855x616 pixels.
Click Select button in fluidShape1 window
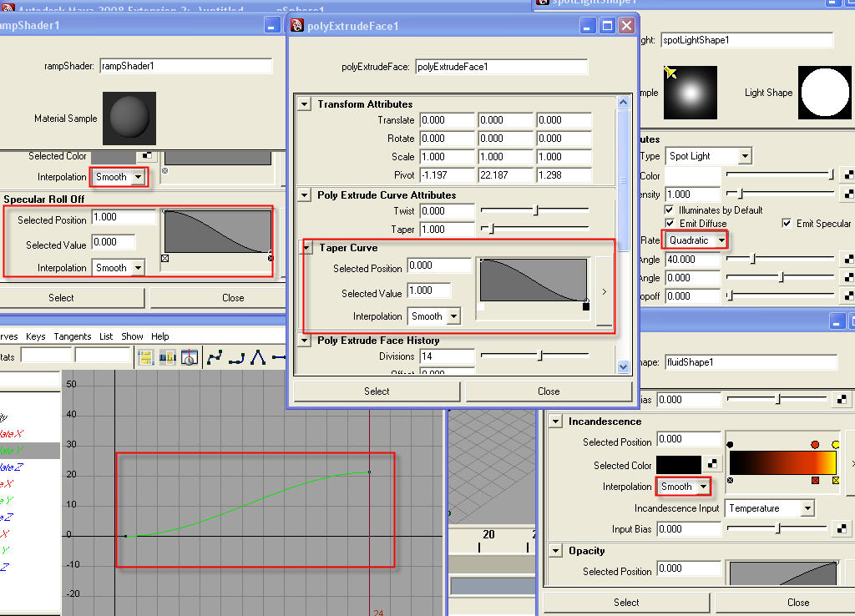626,603
